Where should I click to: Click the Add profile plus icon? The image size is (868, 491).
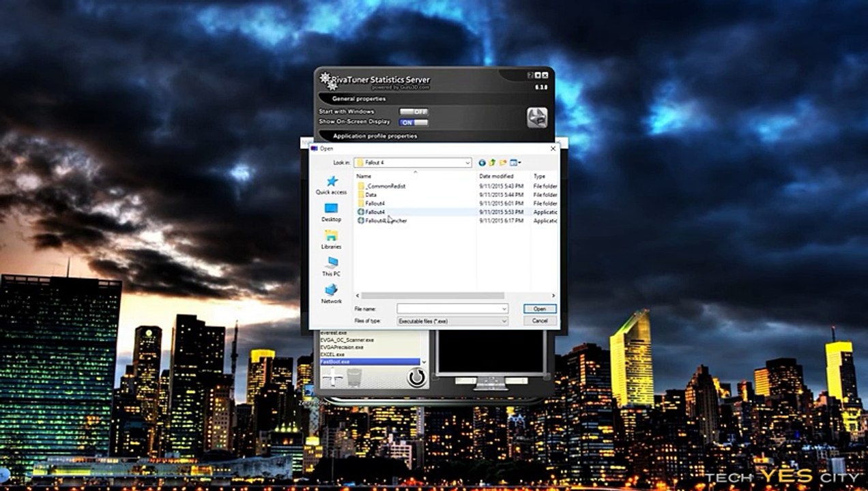[332, 377]
